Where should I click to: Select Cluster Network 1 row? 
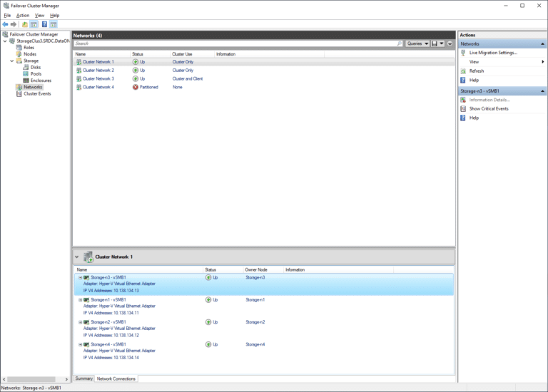click(264, 62)
